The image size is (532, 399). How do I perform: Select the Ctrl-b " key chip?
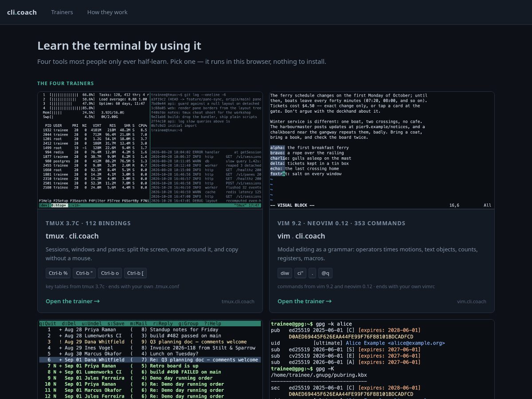click(84, 273)
